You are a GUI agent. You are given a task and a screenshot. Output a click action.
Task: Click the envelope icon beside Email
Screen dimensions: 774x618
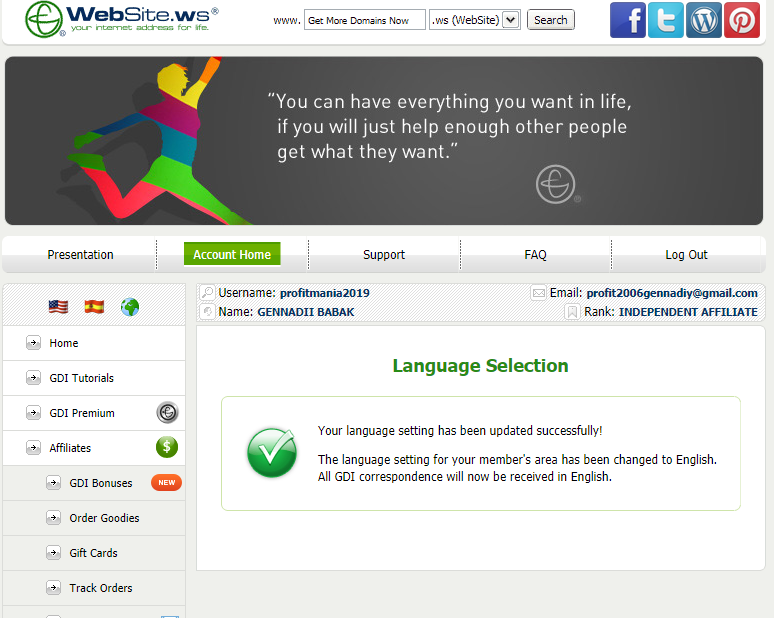539,293
